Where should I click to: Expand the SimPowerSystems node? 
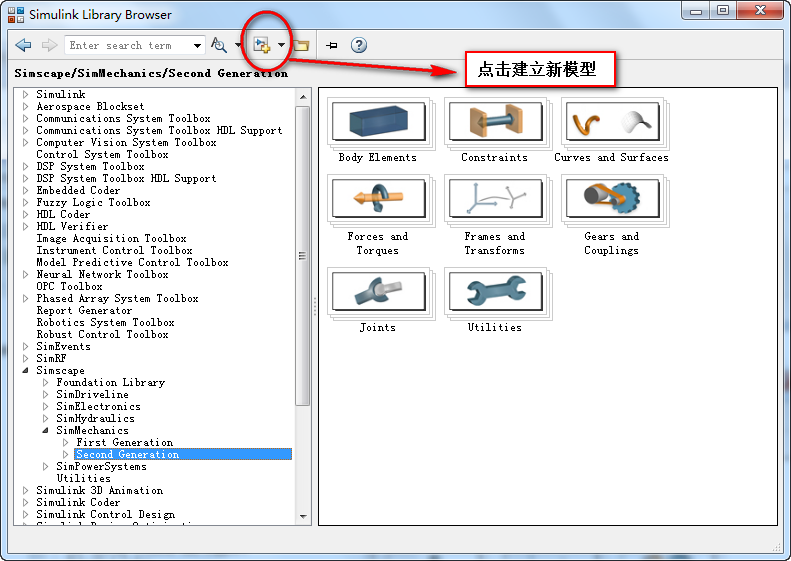[x=45, y=467]
